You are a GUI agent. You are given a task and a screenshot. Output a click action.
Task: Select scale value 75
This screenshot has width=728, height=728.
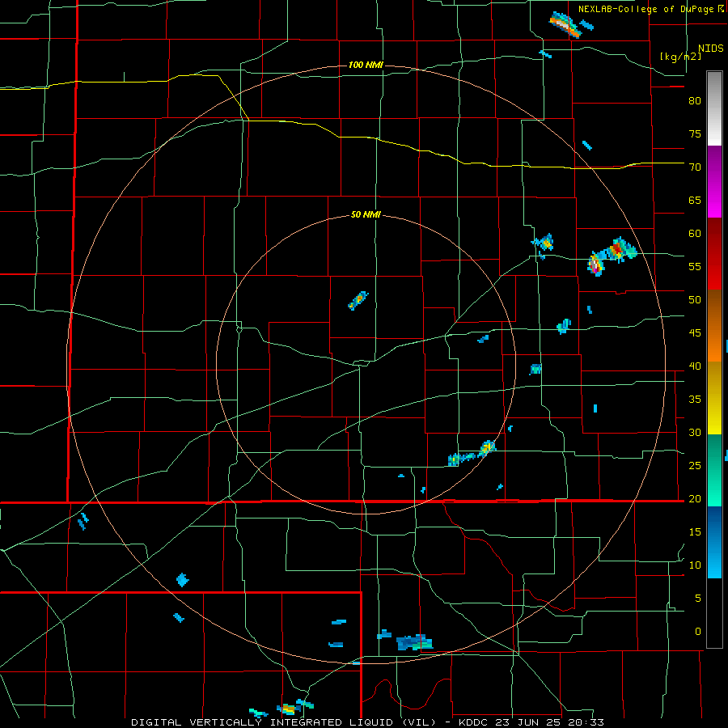pyautogui.click(x=695, y=133)
